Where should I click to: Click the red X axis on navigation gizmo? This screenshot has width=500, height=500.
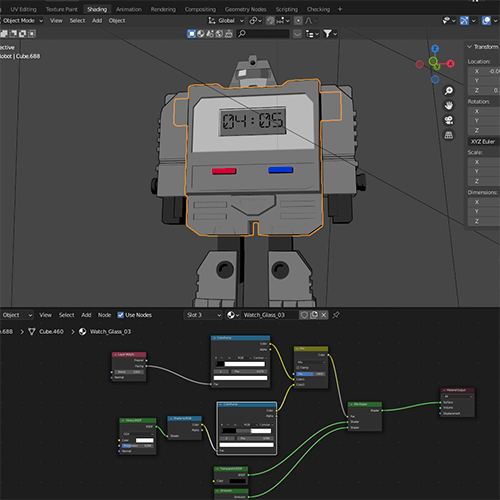(451, 63)
